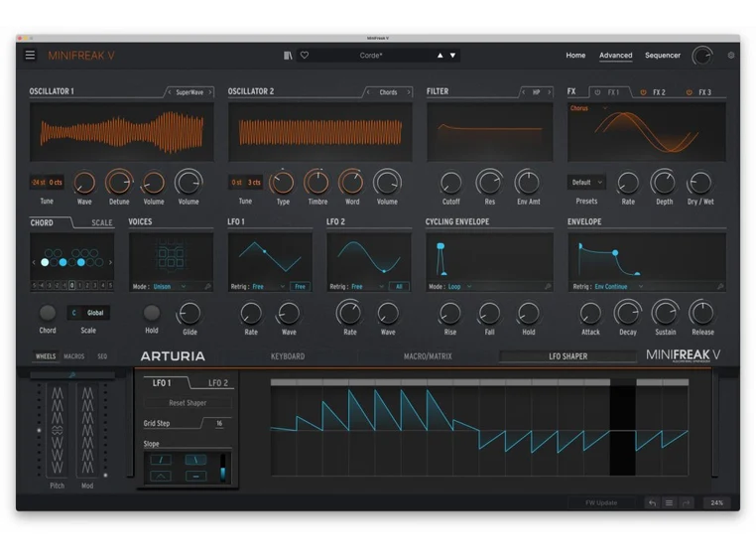Toggle FX 2 power button
The height and width of the screenshot is (558, 756).
pos(643,92)
